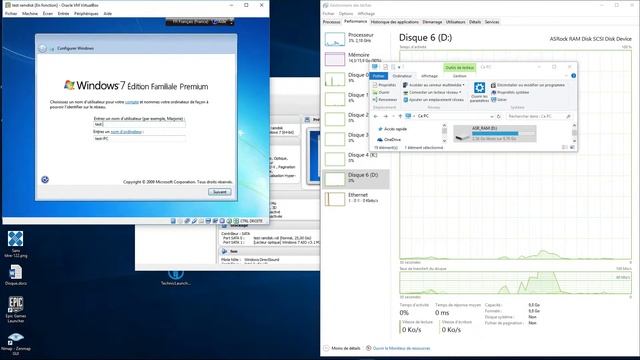Open Fichier tab in Explorer ribbon
The width and height of the screenshot is (640, 360).
[x=378, y=76]
